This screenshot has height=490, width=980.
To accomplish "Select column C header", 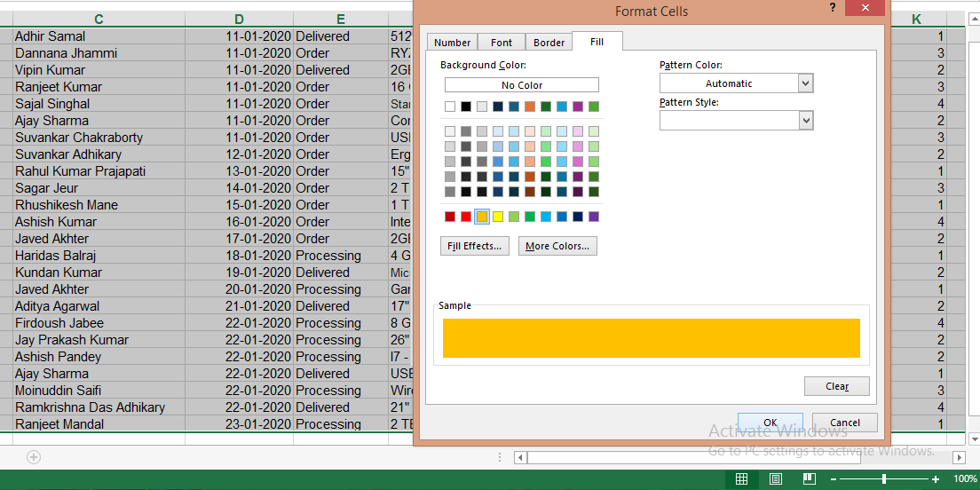I will 99,20.
